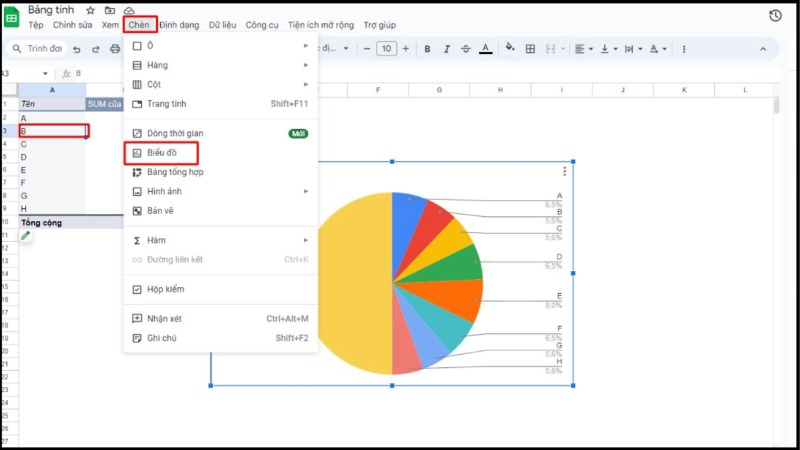Image resolution: width=800 pixels, height=450 pixels.
Task: Open the font family dropdown arrow
Action: click(x=346, y=48)
